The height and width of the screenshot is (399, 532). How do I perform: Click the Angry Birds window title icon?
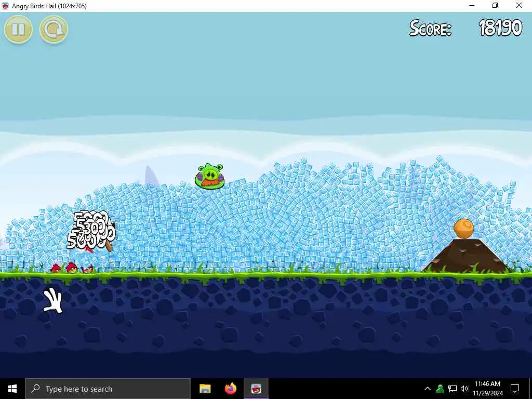[5, 6]
